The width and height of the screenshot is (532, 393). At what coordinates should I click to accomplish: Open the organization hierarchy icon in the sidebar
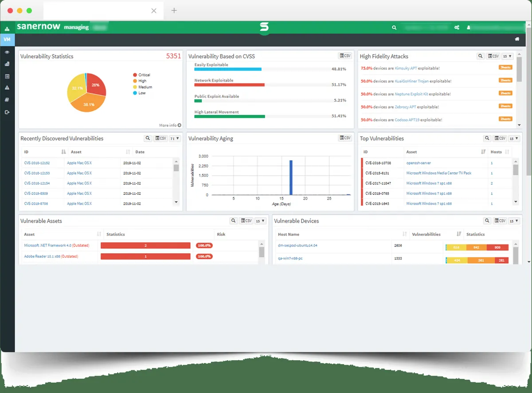click(7, 29)
